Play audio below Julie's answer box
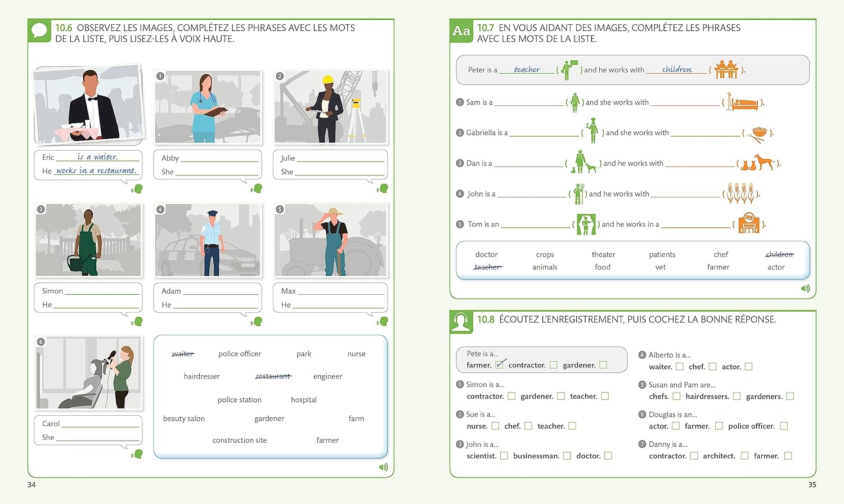 (x=383, y=188)
